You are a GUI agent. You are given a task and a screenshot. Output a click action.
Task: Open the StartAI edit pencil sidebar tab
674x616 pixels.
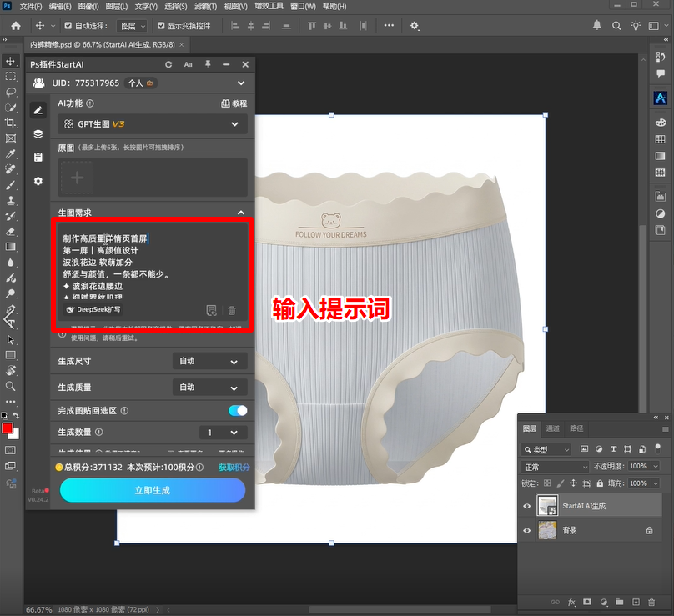[38, 110]
